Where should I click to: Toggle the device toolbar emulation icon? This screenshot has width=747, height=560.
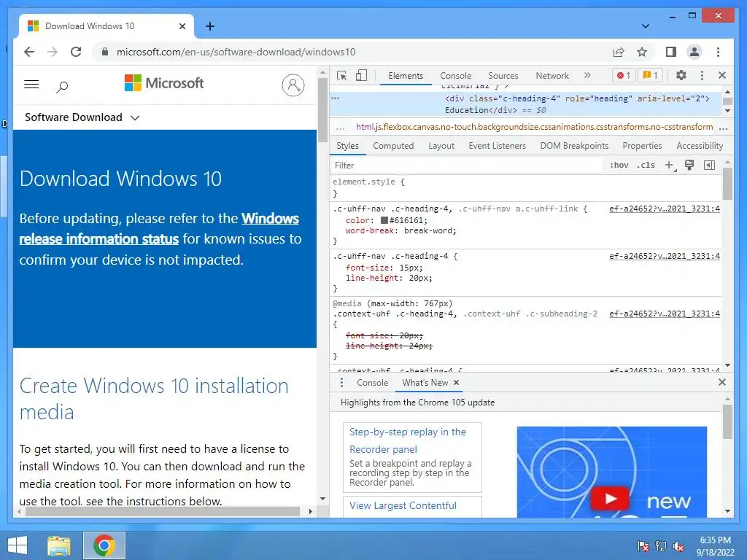[x=362, y=75]
